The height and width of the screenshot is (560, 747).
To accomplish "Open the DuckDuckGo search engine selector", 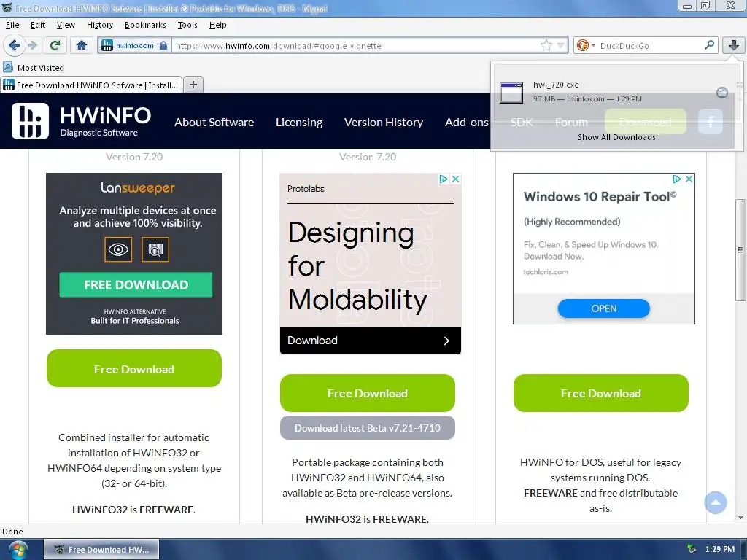I will (x=586, y=46).
